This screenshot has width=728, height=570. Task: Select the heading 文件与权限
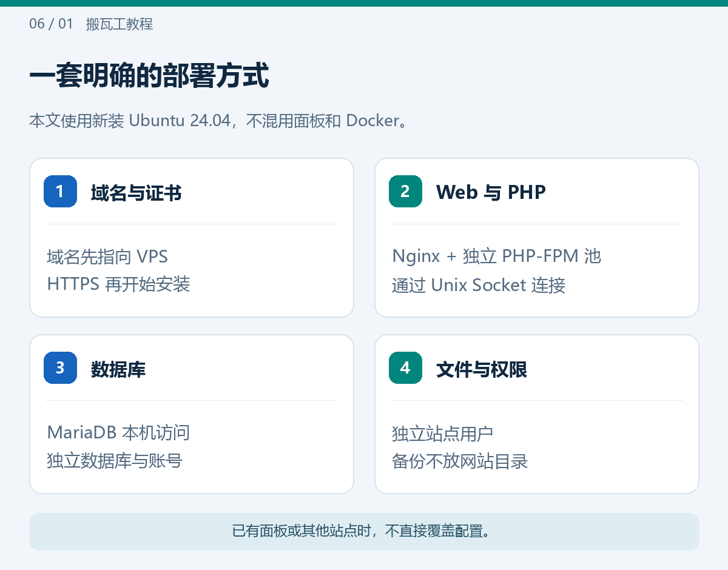pos(482,369)
